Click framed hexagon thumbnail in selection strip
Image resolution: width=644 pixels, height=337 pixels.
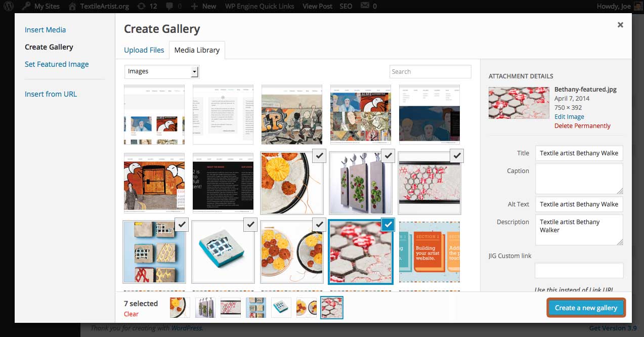(x=231, y=308)
